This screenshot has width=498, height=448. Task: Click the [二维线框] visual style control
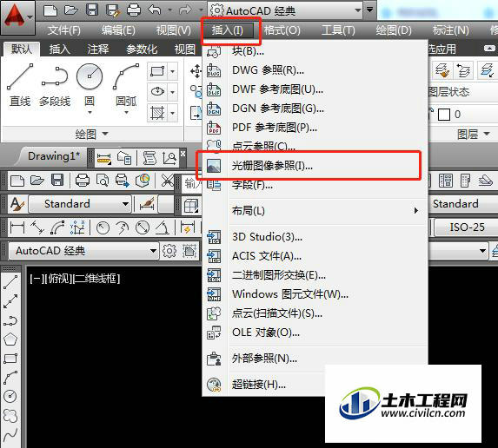96,279
